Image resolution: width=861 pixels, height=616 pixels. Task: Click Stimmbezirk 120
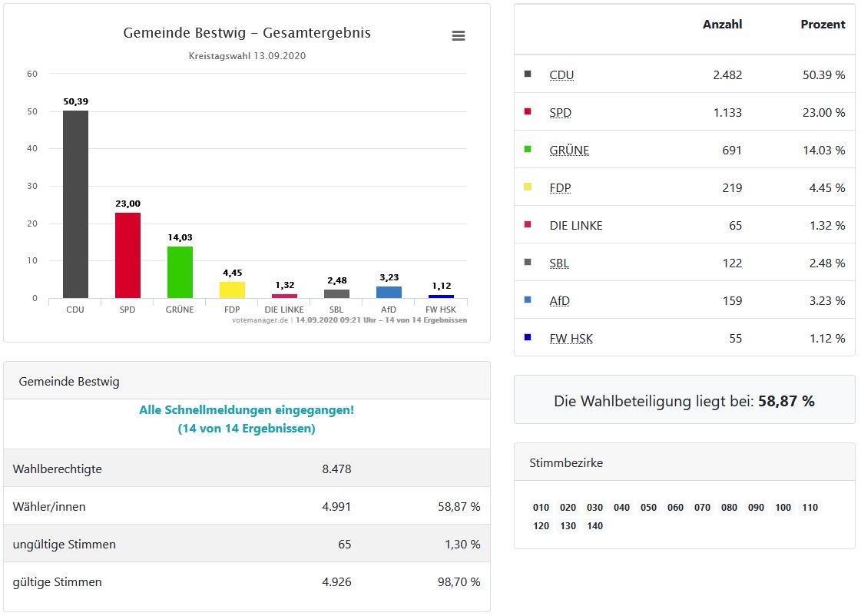[541, 526]
